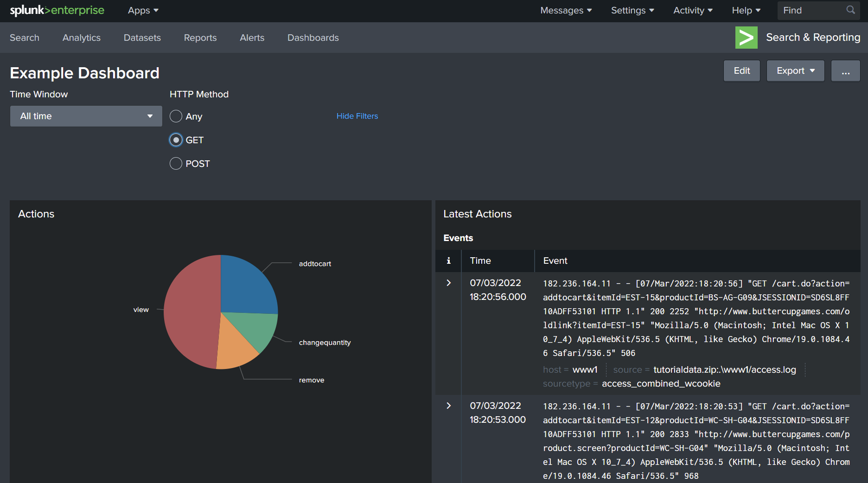Click the www1 host link in the event
This screenshot has height=483, width=868.
click(584, 369)
